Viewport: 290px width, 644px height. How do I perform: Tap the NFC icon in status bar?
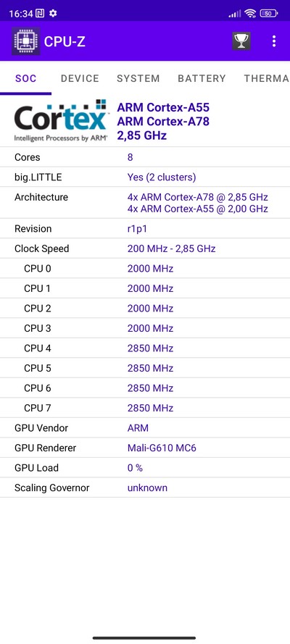coord(41,14)
